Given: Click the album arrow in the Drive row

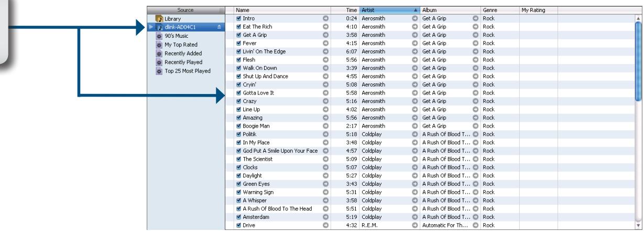Looking at the screenshot, I should (476, 226).
